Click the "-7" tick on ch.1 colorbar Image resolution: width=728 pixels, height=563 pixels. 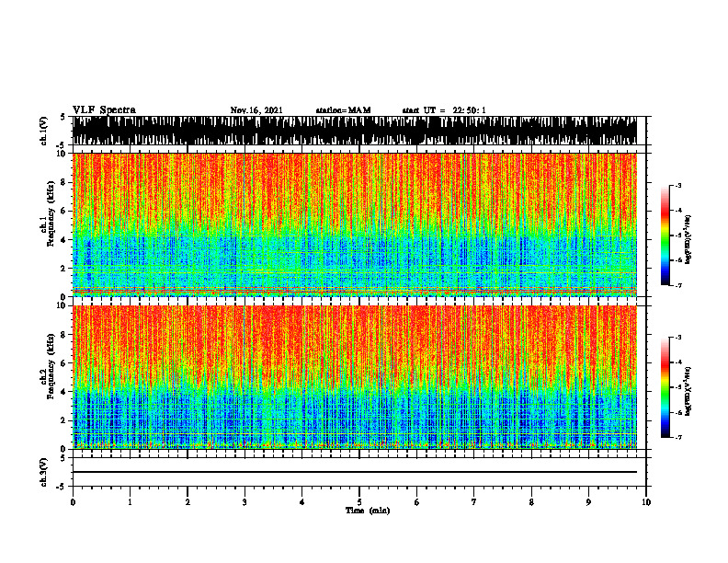(678, 285)
